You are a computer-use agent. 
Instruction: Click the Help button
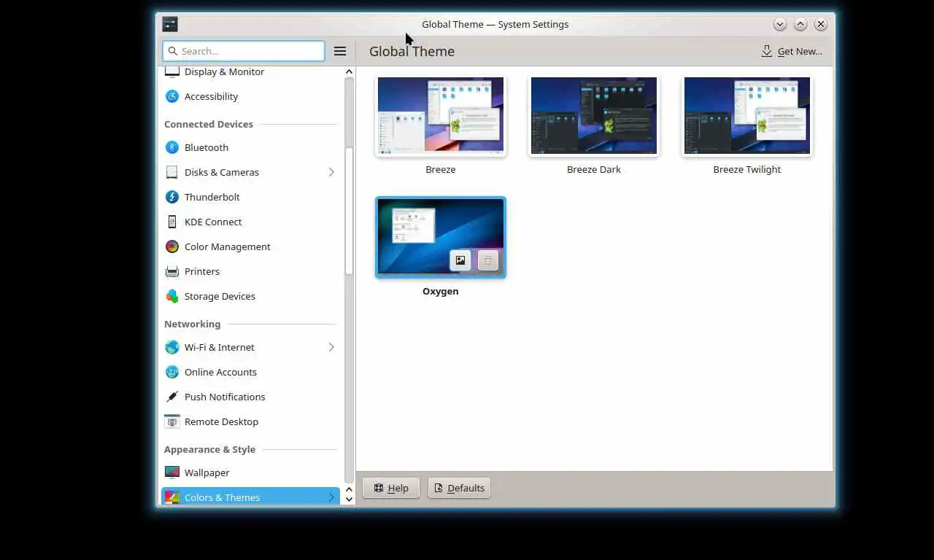(391, 488)
